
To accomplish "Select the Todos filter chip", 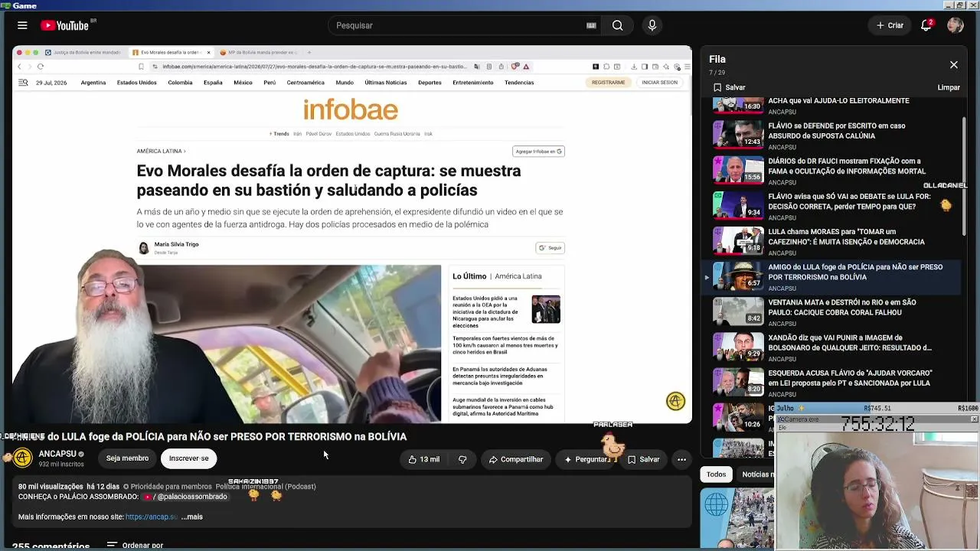I will tap(716, 474).
